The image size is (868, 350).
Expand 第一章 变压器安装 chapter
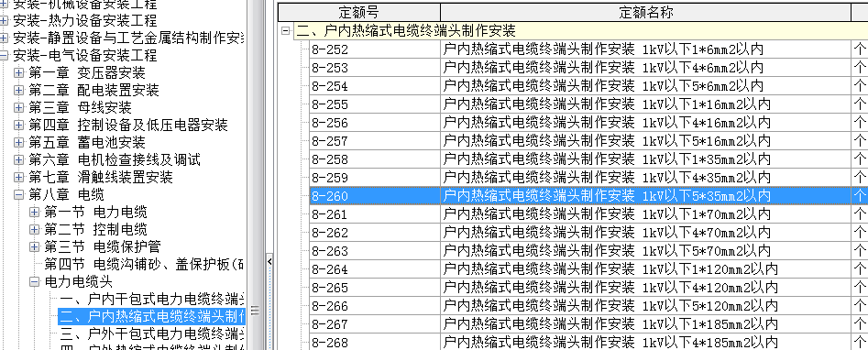click(19, 73)
